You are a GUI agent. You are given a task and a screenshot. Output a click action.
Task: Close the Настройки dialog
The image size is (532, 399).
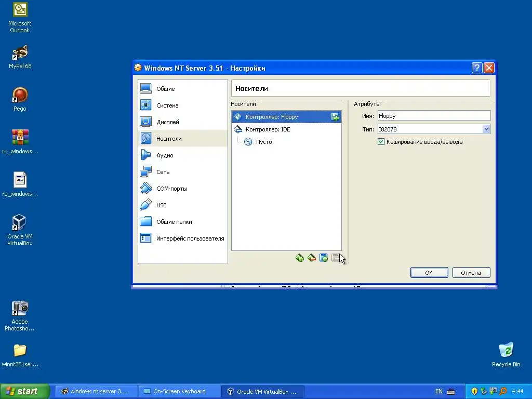489,68
